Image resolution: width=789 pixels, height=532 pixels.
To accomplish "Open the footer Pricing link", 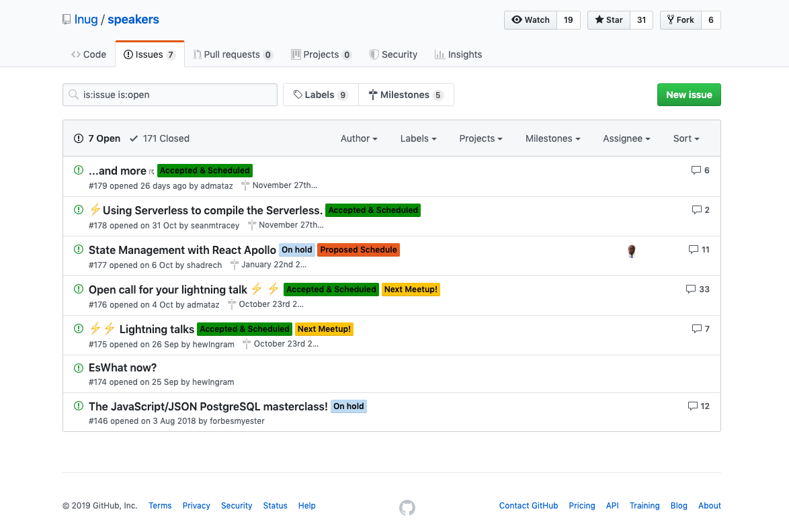I will 582,506.
